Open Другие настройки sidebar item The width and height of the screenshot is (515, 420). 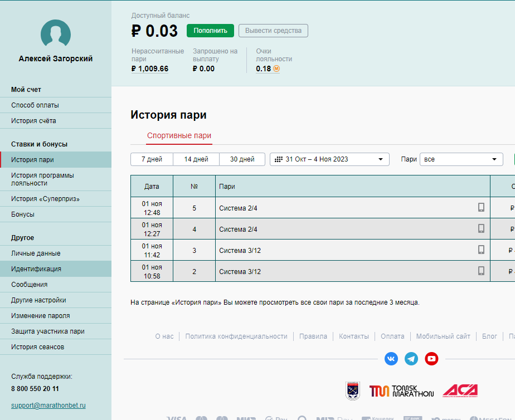[x=56, y=300]
